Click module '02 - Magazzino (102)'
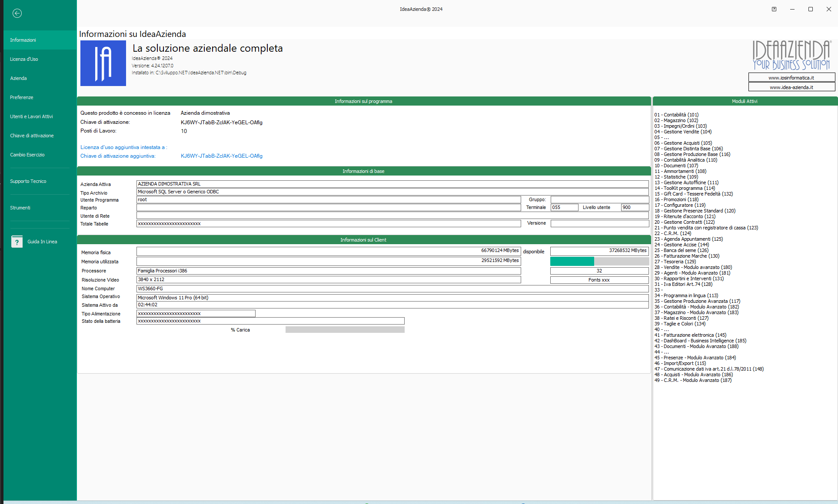The width and height of the screenshot is (838, 504). [x=676, y=121]
